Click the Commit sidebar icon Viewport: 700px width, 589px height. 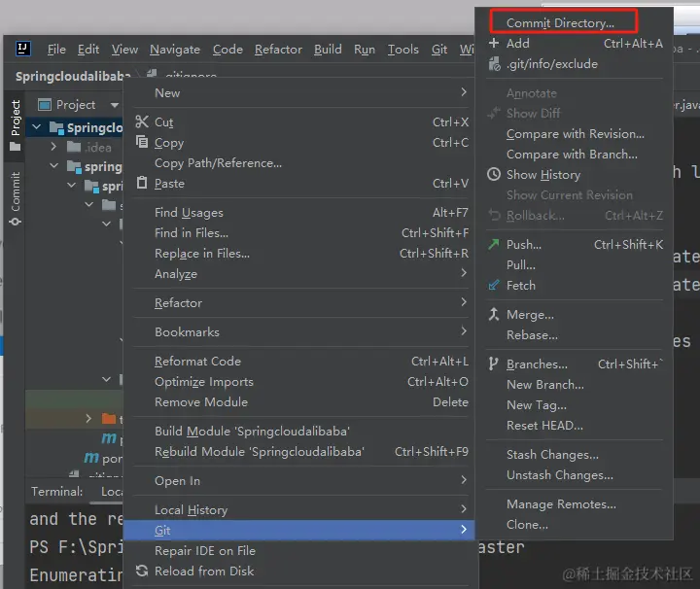click(16, 222)
